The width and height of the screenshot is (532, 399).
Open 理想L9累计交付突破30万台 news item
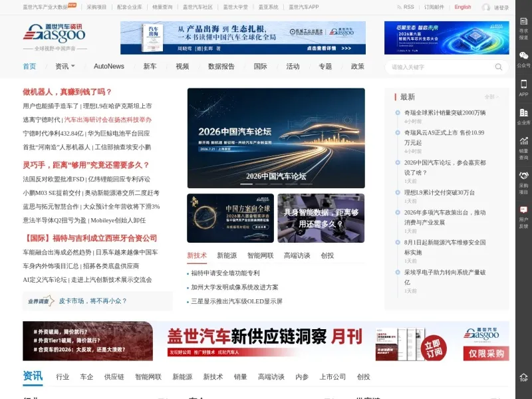(x=440, y=192)
